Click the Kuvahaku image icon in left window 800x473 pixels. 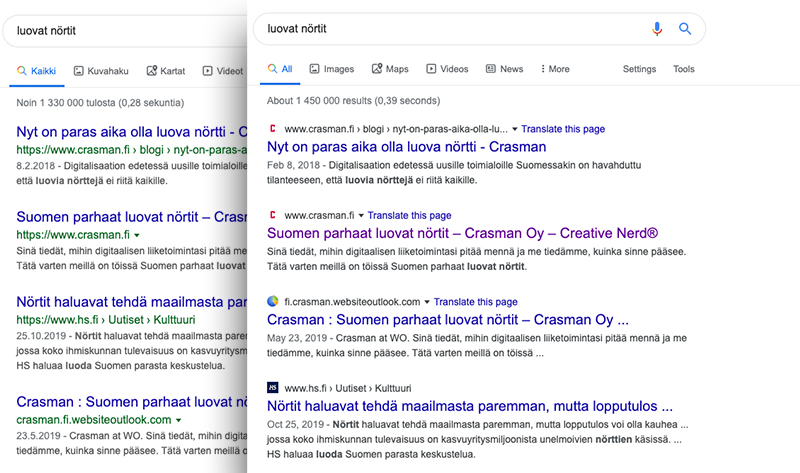[x=79, y=71]
